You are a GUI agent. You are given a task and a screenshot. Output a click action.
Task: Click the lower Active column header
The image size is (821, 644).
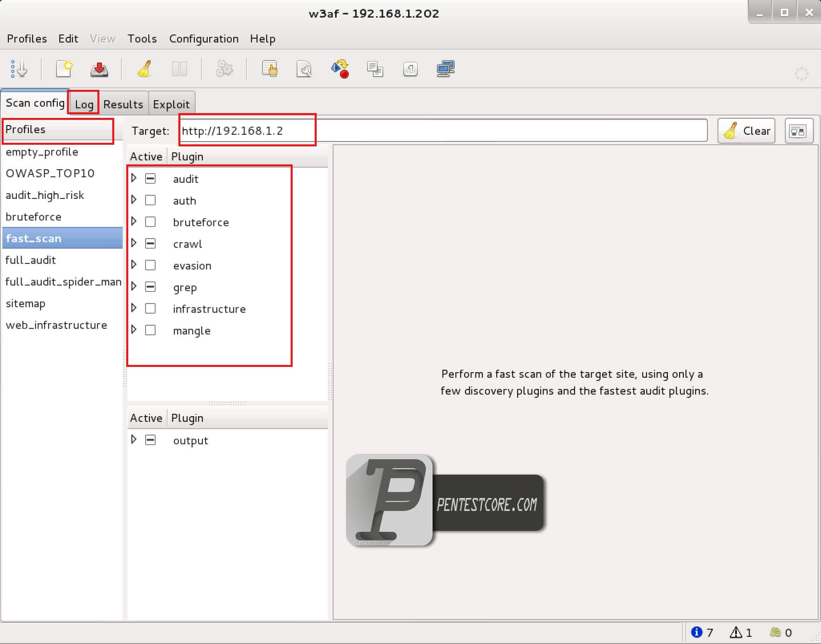(x=146, y=418)
